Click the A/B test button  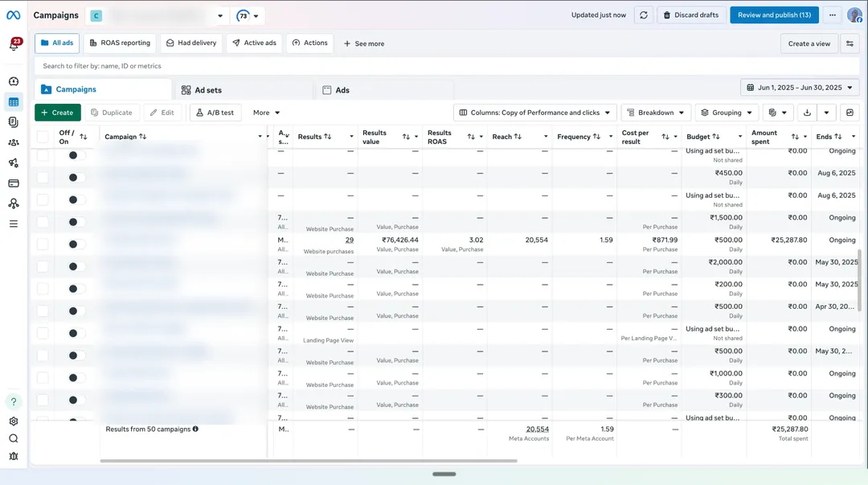coord(215,113)
